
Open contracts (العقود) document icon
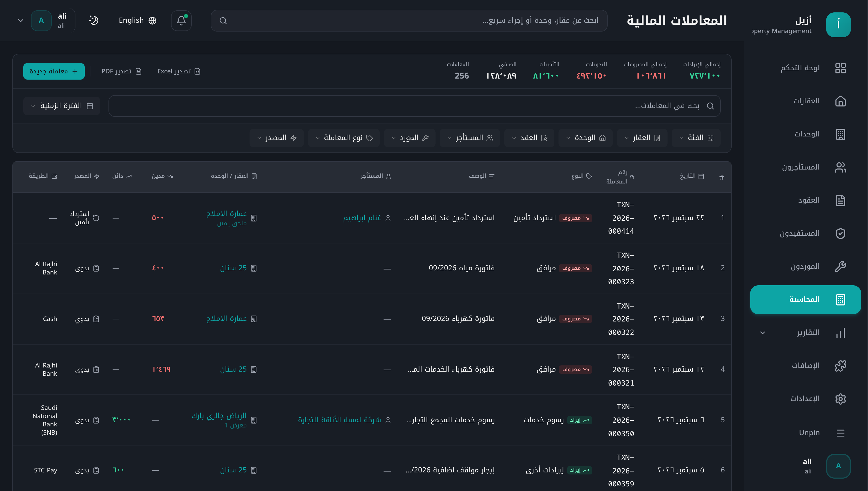(x=840, y=200)
